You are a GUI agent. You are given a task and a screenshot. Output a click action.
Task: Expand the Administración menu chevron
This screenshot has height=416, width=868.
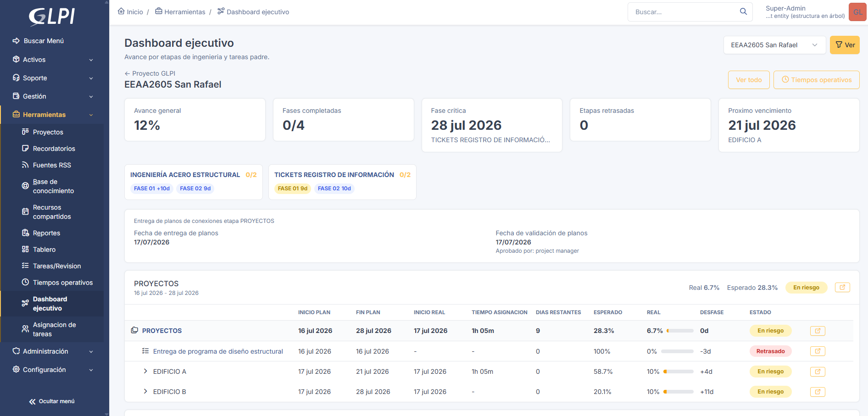(91, 352)
